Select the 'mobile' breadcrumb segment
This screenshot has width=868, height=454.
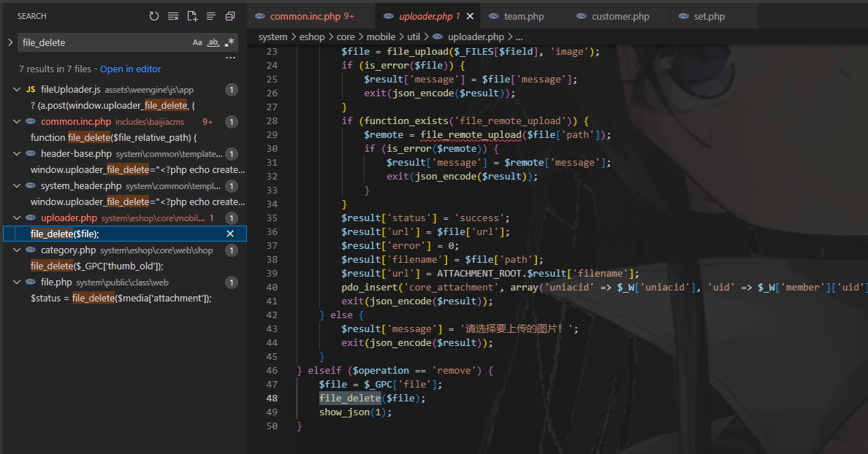coord(381,36)
